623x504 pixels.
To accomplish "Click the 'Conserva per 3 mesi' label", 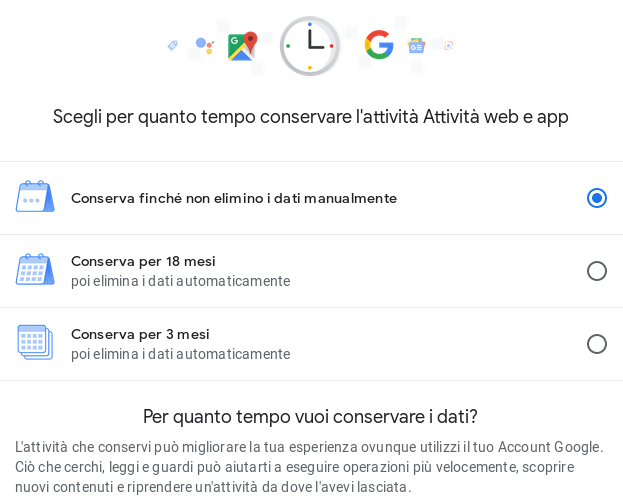I will 140,334.
